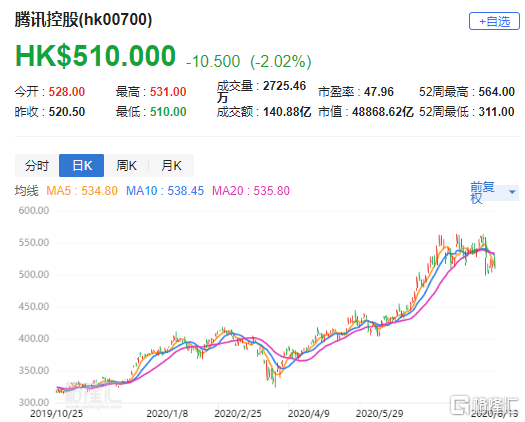Image resolution: width=525 pixels, height=422 pixels.
Task: Click the 2020/4/9 date axis label
Action: [309, 414]
